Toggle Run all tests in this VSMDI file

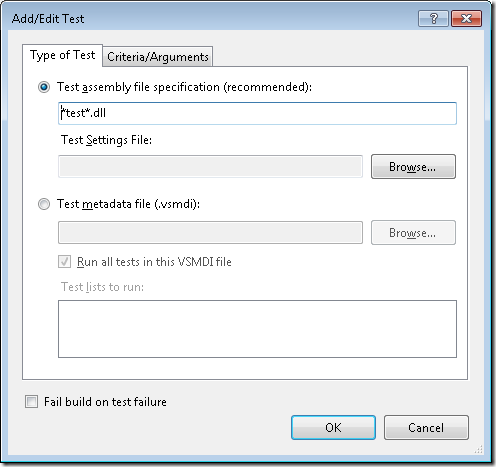click(64, 262)
